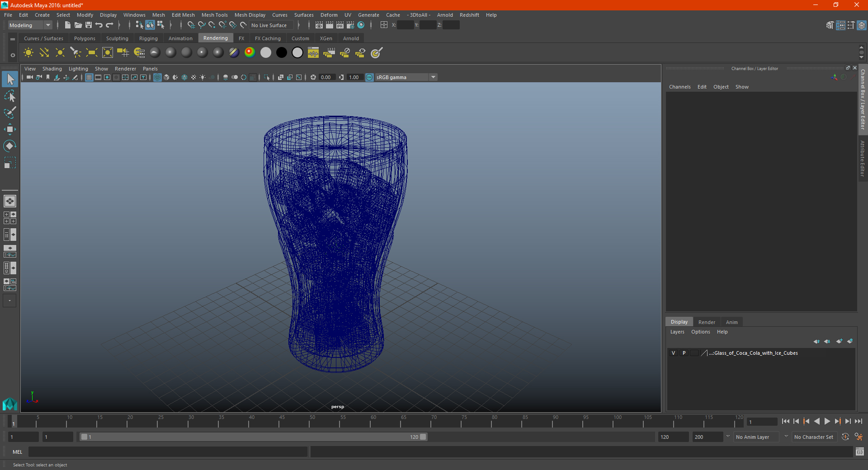Snap to grids magnet icon
The image size is (868, 470).
[191, 25]
